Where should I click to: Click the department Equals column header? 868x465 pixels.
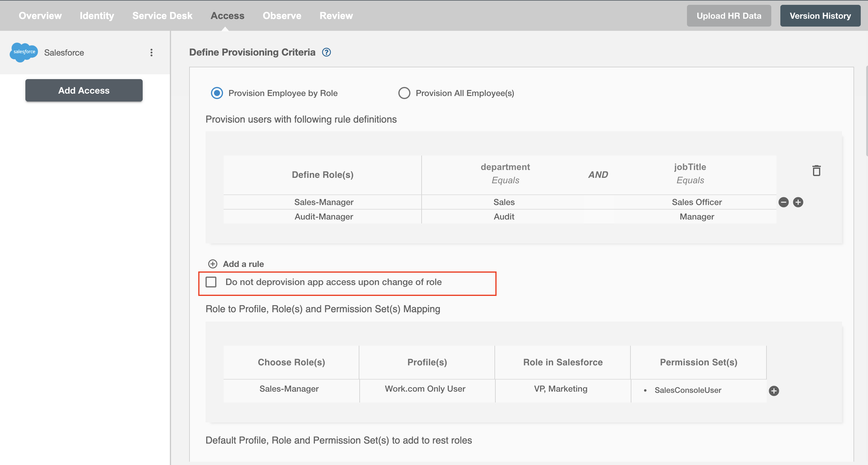[x=505, y=173]
